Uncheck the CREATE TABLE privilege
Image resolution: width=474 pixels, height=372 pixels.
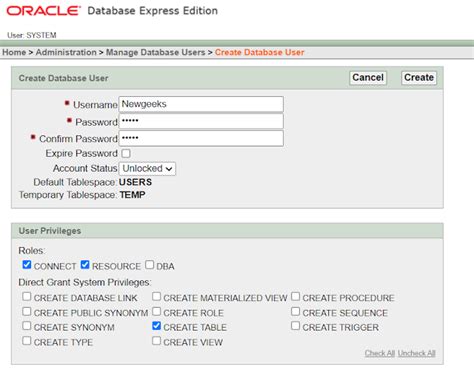point(156,326)
